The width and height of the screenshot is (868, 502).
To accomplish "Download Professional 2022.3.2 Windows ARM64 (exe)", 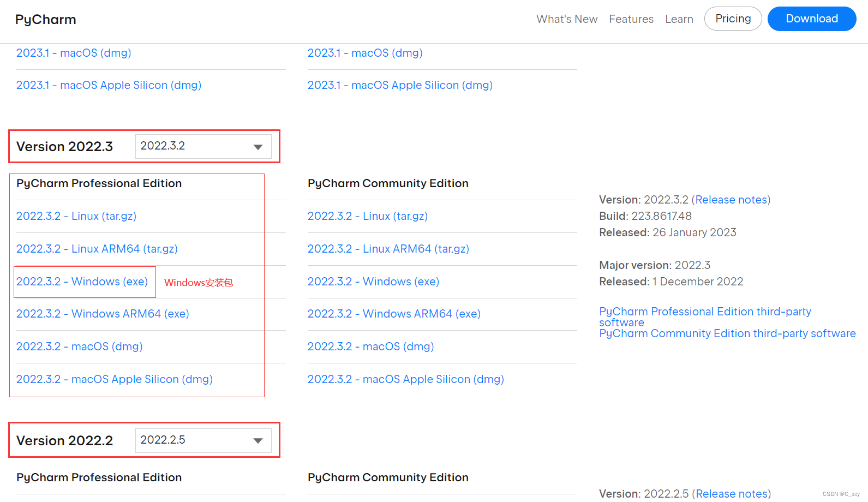I will (x=103, y=314).
